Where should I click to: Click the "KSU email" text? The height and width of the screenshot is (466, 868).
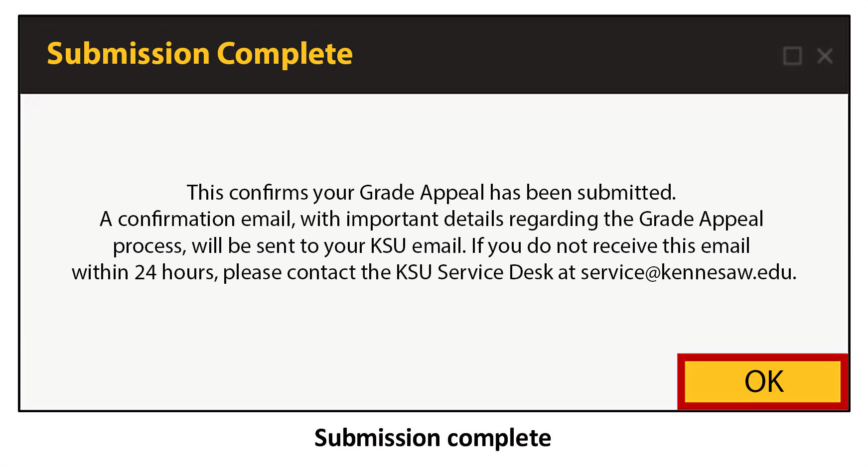tap(418, 246)
